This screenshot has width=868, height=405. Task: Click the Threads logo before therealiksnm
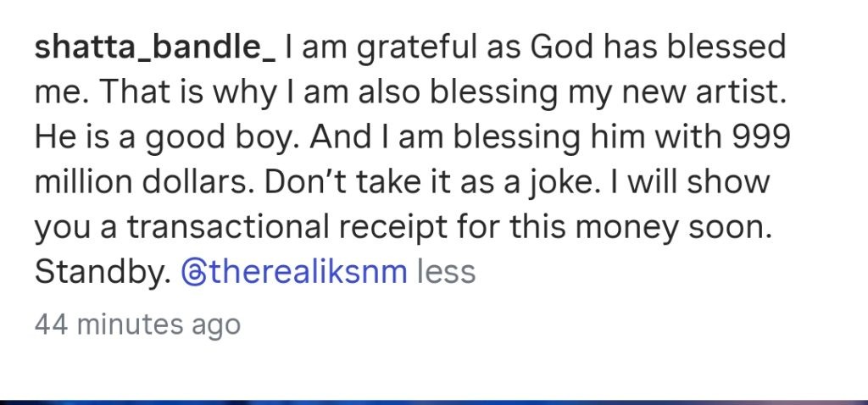tap(193, 272)
